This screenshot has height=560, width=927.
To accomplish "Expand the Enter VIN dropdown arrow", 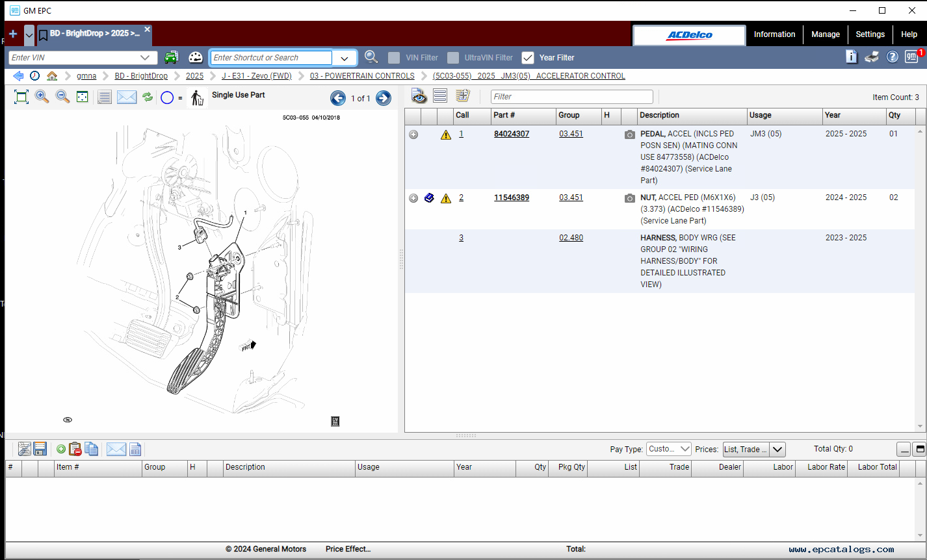I will [x=145, y=58].
